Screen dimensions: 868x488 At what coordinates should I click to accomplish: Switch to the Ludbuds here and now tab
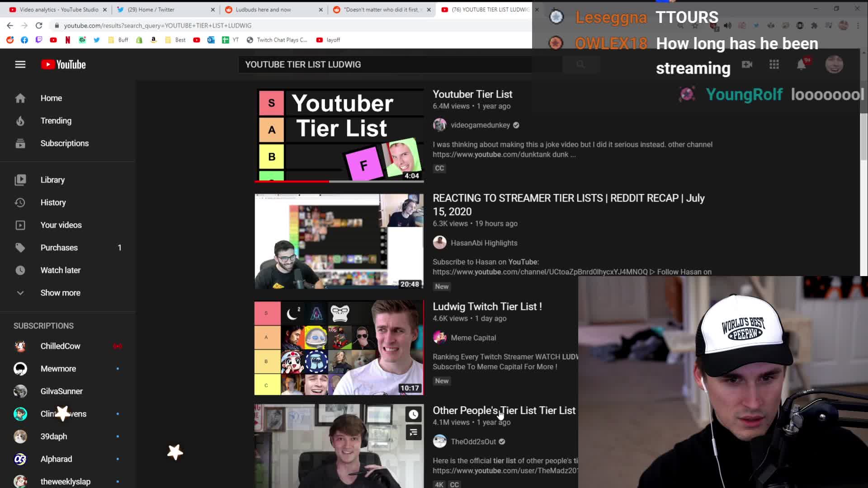[x=263, y=9]
